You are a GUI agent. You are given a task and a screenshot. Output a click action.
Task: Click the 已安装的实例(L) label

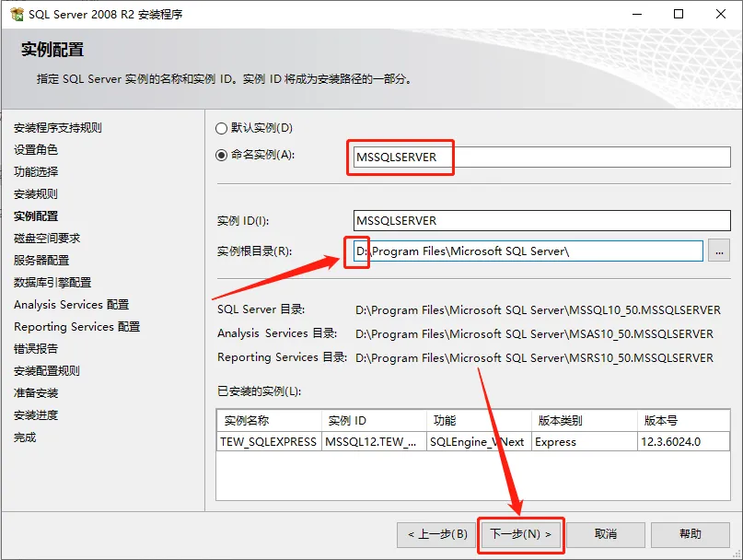click(260, 391)
